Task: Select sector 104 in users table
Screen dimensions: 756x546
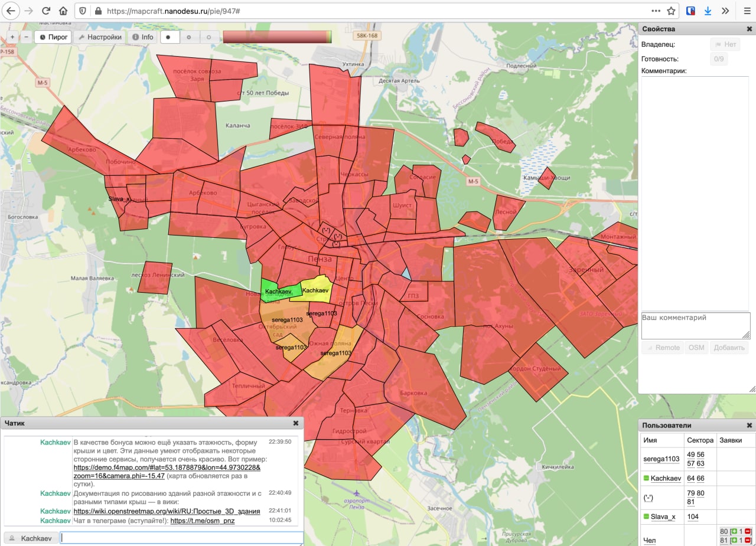Action: (x=693, y=516)
